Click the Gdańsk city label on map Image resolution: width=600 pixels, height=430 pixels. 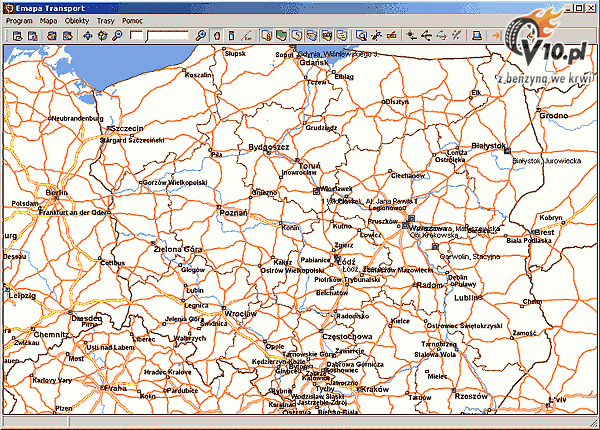[x=313, y=62]
